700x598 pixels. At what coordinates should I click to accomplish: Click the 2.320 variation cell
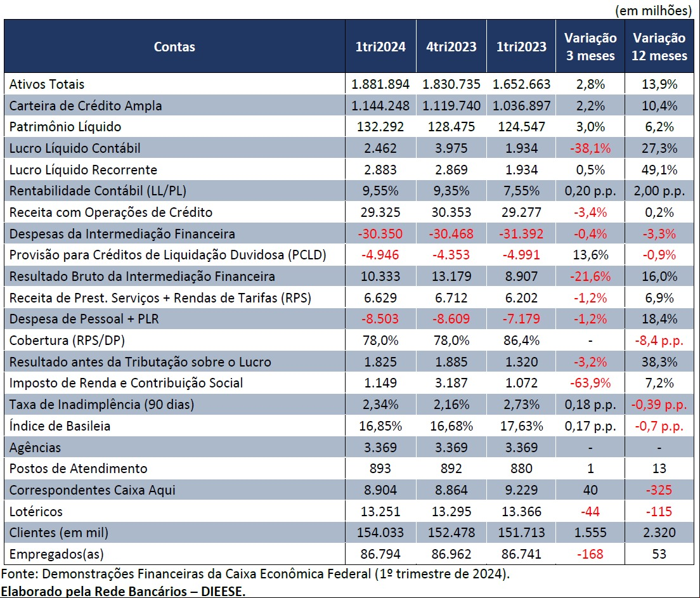659,532
